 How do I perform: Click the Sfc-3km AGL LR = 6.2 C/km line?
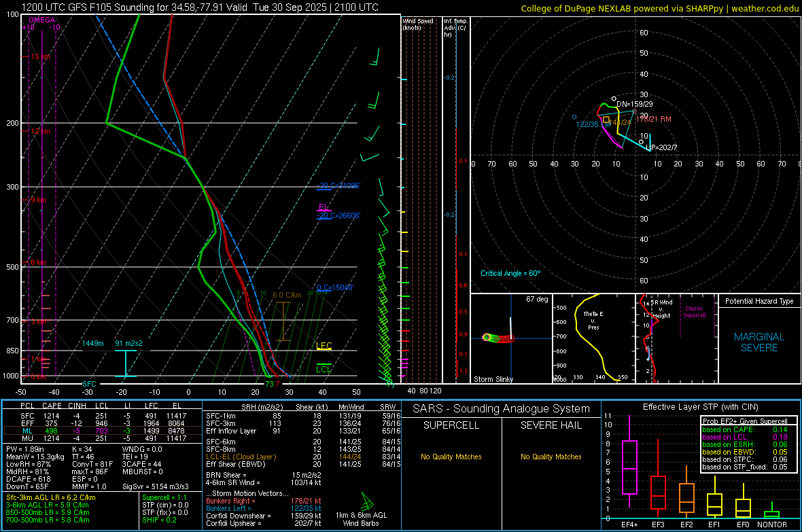(51, 497)
